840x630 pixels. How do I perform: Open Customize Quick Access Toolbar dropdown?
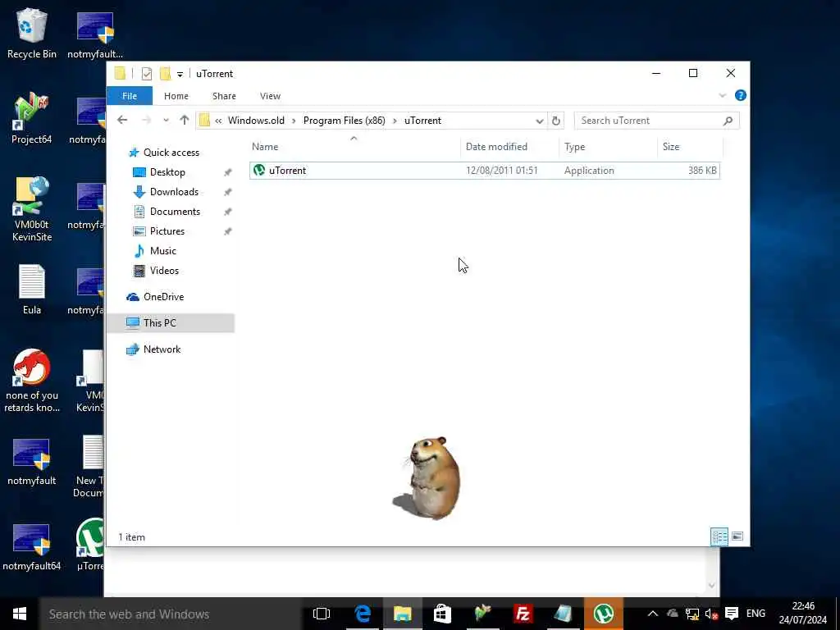point(180,74)
